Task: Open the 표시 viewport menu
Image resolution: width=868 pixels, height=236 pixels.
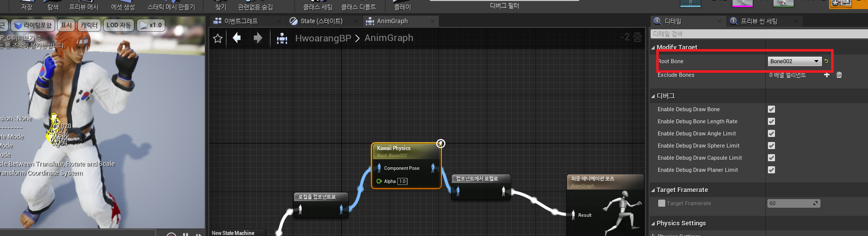Action: tap(66, 25)
